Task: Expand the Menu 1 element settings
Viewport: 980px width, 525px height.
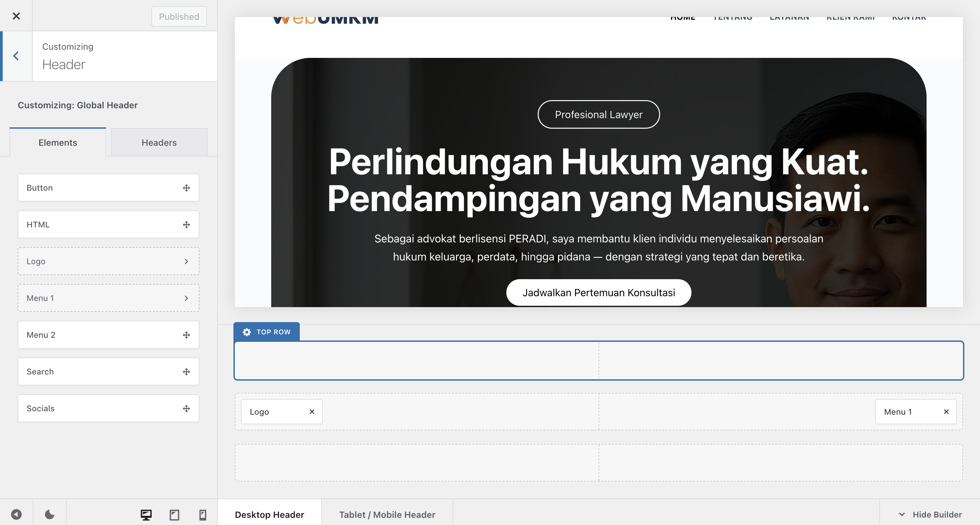Action: tap(186, 298)
